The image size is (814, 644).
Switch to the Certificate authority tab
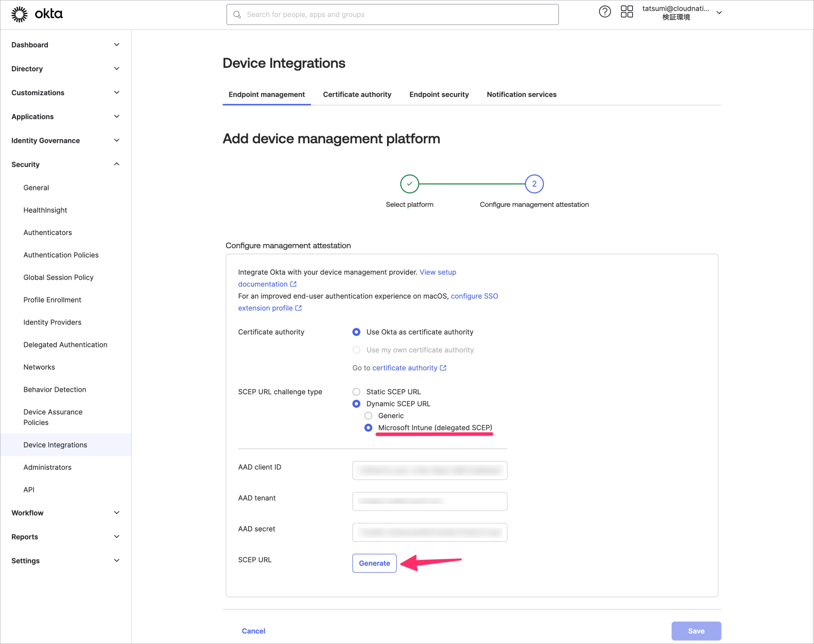point(357,94)
